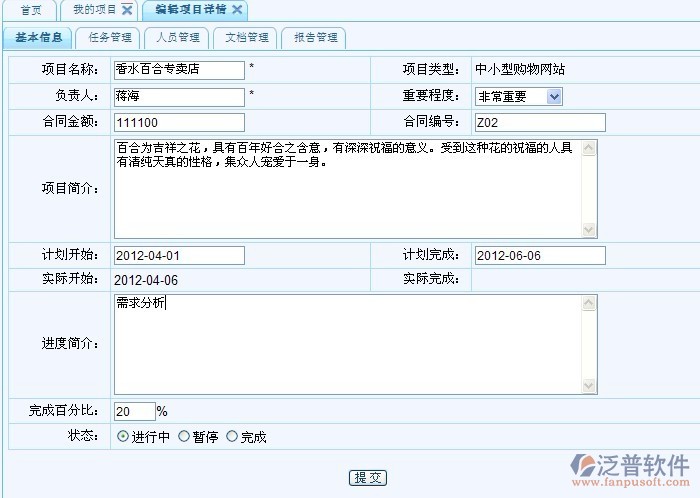Image resolution: width=700 pixels, height=498 pixels.
Task: Close the 我的项目 tab
Action: pos(127,10)
